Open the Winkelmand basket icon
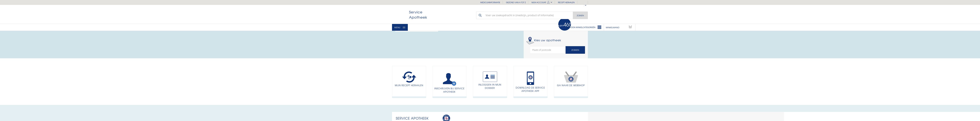The height and width of the screenshot is (121, 980). click(x=630, y=27)
